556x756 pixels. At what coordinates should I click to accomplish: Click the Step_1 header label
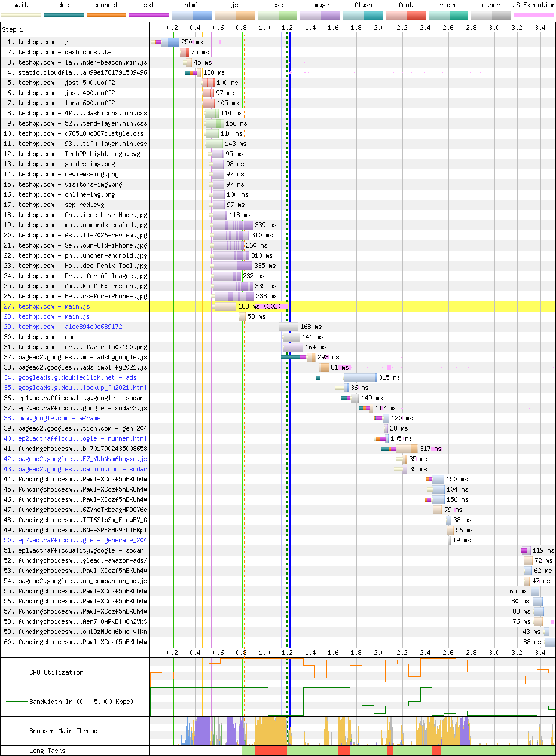click(14, 29)
